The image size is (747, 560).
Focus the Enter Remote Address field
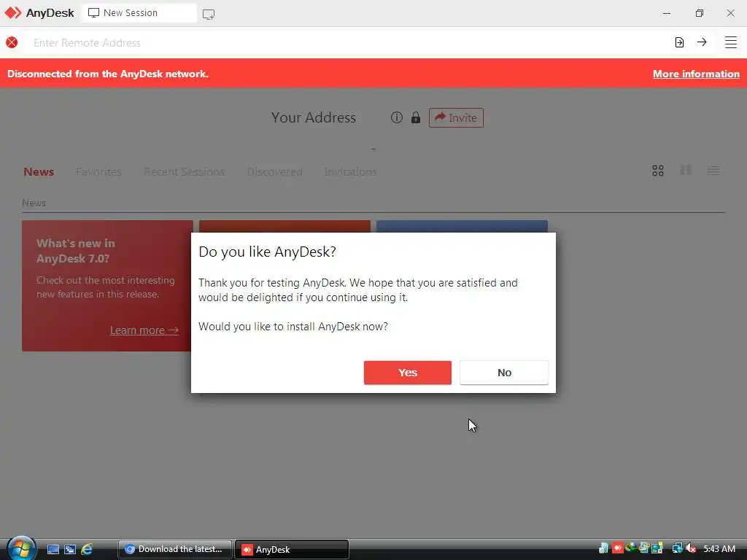[x=348, y=43]
